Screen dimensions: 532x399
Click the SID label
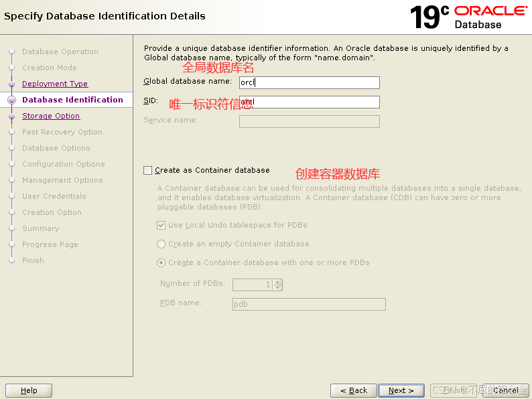(151, 100)
